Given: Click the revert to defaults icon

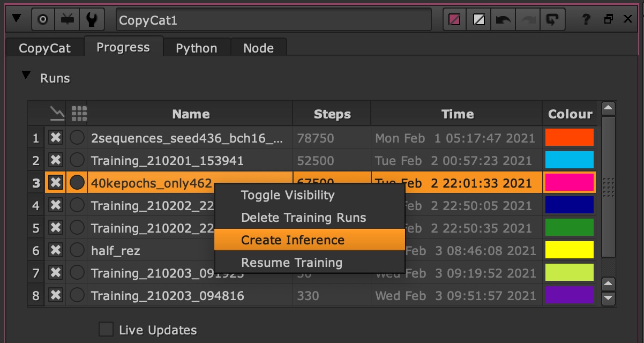Looking at the screenshot, I should pos(551,20).
